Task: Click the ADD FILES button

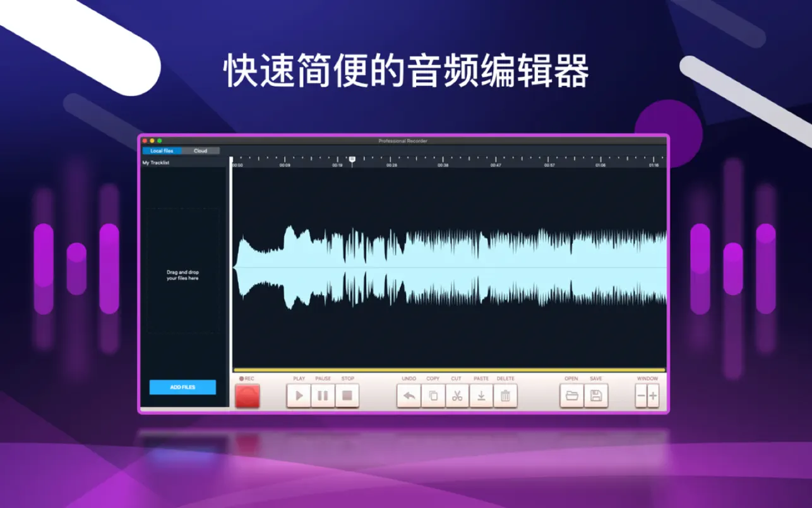Action: click(x=182, y=387)
